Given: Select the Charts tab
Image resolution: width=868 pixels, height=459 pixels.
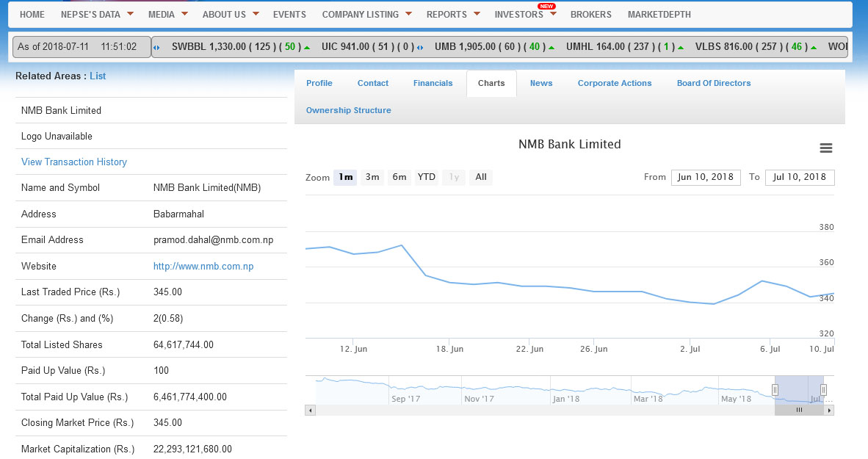Looking at the screenshot, I should click(491, 83).
